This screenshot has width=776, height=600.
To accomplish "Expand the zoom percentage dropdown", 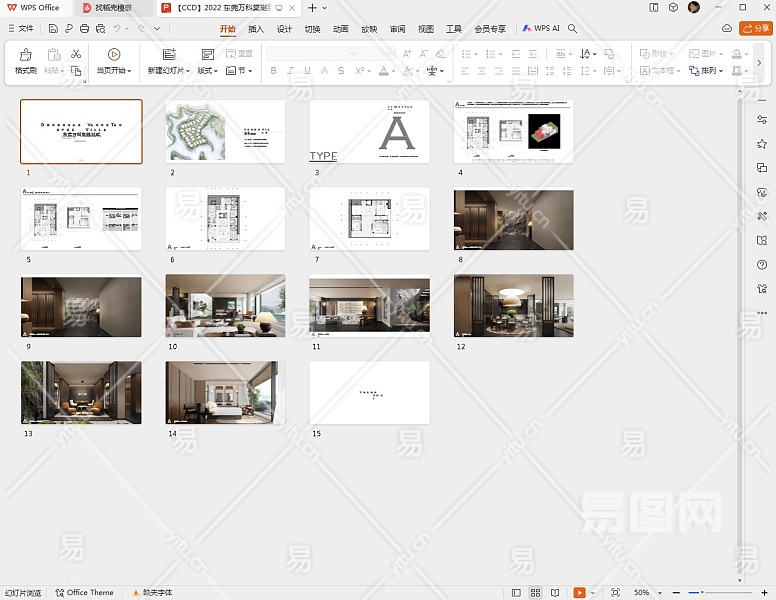I will (661, 593).
